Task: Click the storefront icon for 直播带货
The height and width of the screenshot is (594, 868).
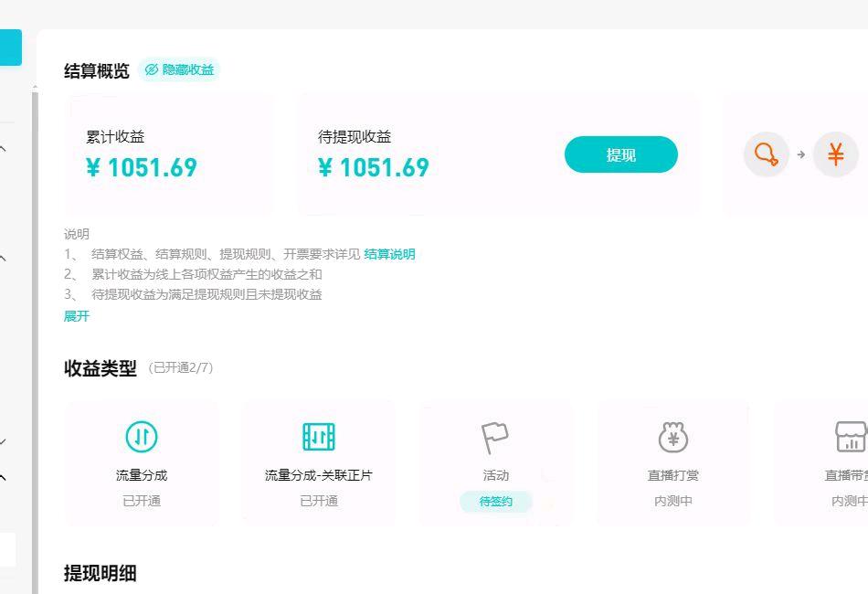Action: point(848,437)
